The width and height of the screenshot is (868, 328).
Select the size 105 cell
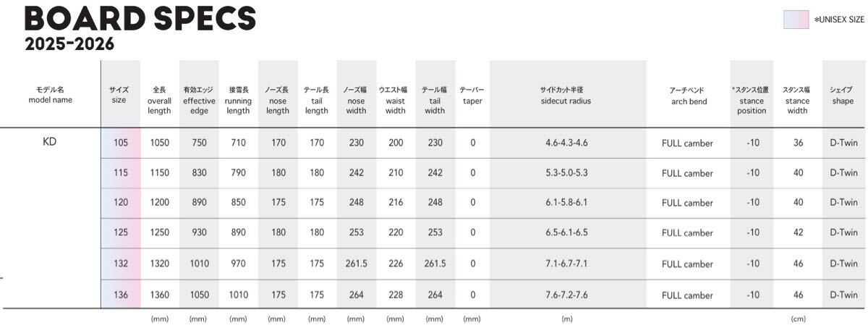120,143
